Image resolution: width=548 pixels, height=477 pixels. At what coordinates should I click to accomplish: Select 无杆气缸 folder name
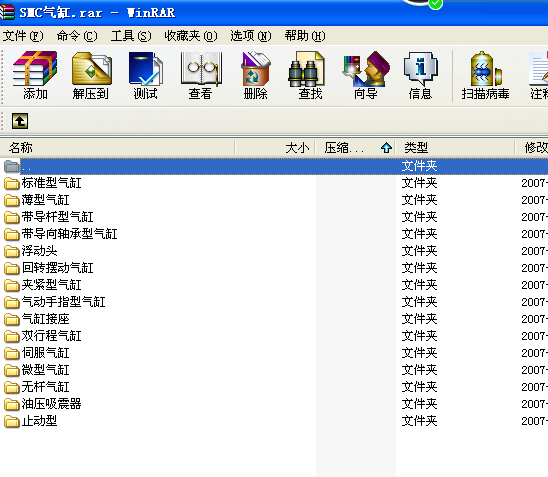[45, 387]
